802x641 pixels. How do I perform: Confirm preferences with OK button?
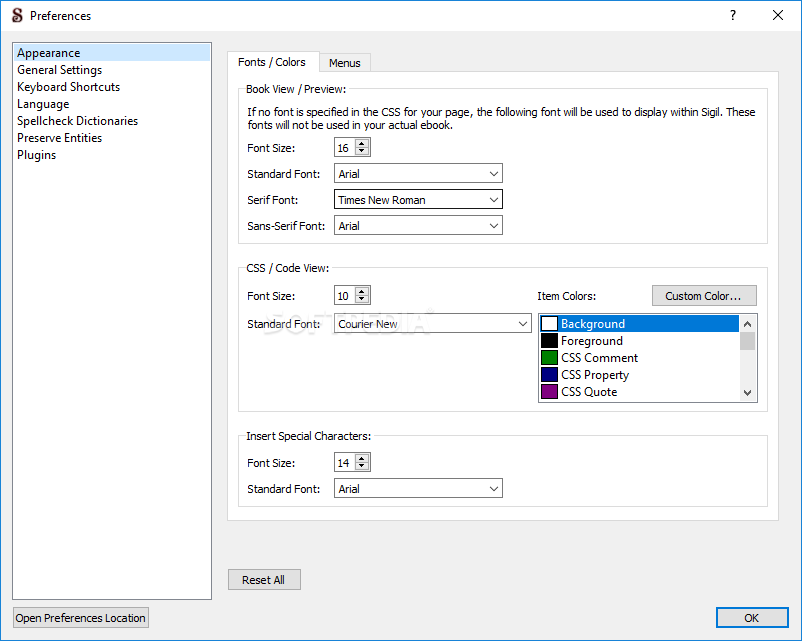click(752, 617)
